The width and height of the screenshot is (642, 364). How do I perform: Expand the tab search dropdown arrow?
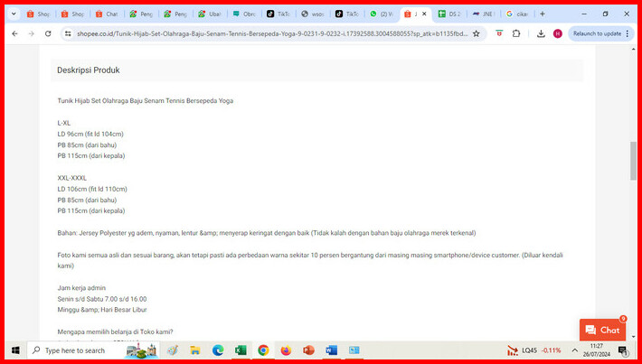coord(13,14)
